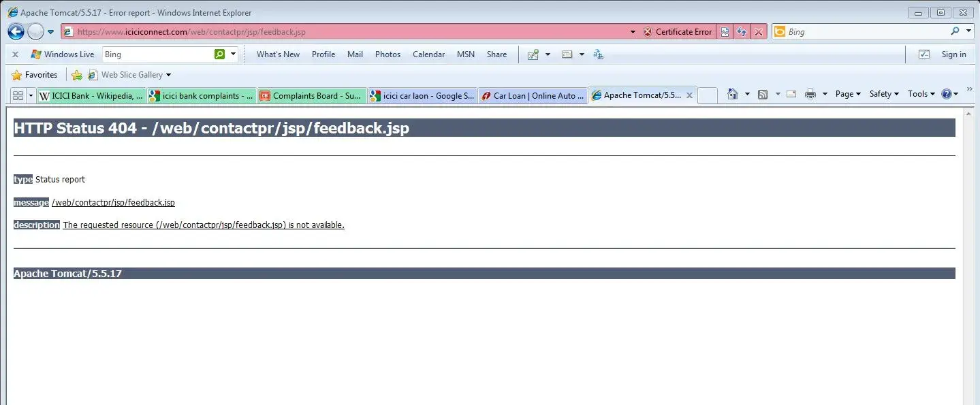Open the Safety menu
The height and width of the screenshot is (405, 980).
click(x=884, y=94)
